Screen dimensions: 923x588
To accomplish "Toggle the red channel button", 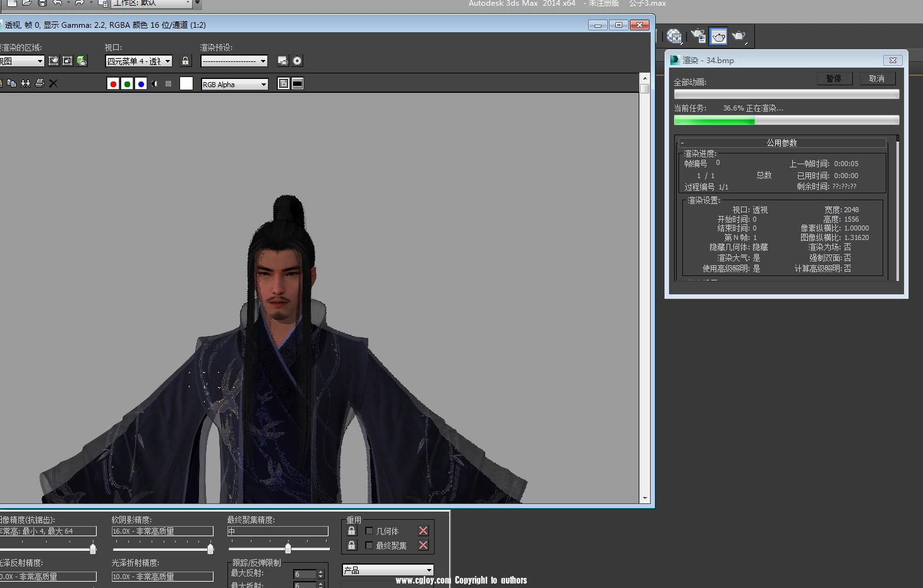I will click(x=113, y=84).
